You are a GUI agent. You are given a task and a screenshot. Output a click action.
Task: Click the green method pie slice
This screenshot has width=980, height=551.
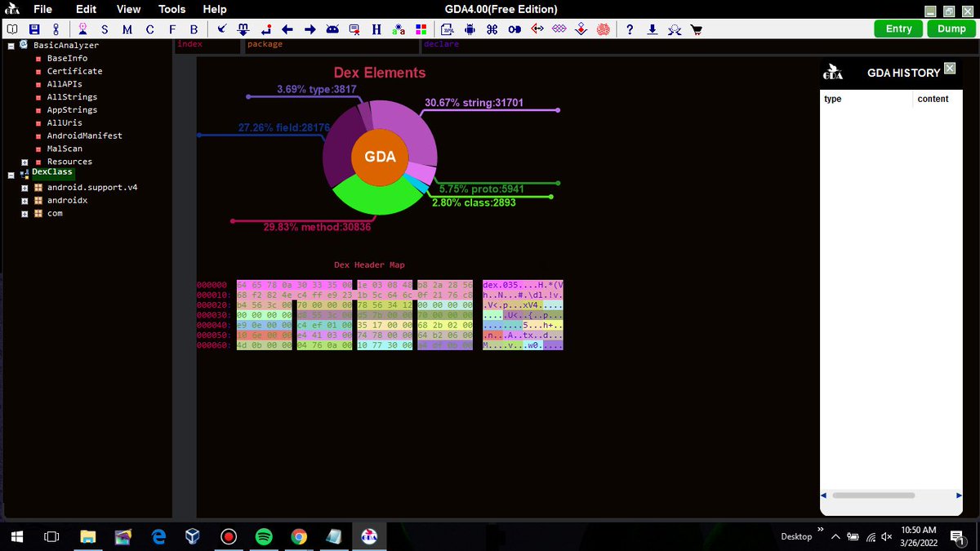tap(377, 196)
